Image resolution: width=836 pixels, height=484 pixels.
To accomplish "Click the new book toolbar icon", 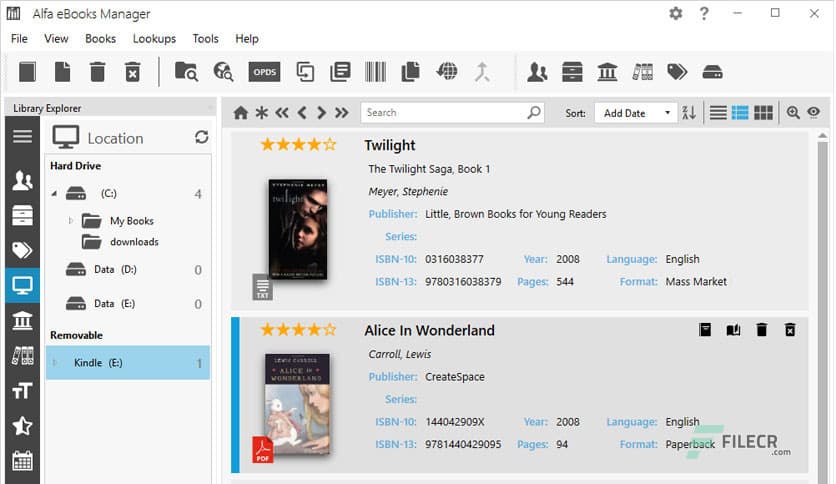I will [27, 72].
